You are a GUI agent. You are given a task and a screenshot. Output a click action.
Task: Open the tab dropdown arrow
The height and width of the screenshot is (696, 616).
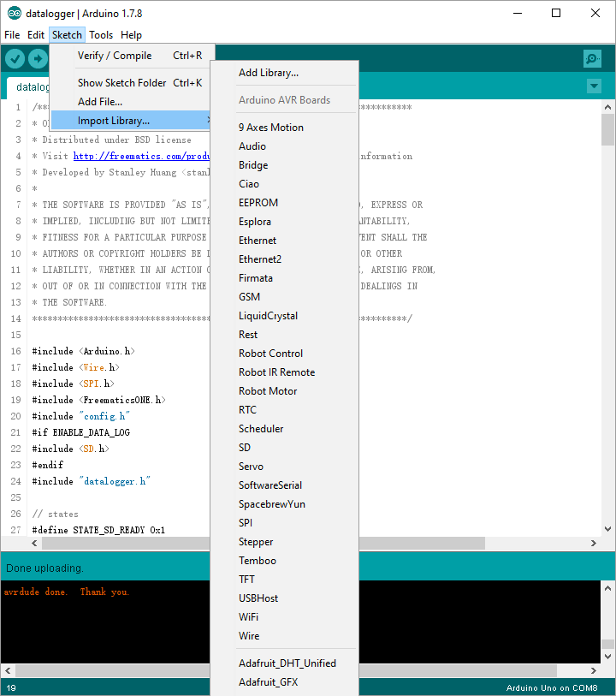coord(594,86)
